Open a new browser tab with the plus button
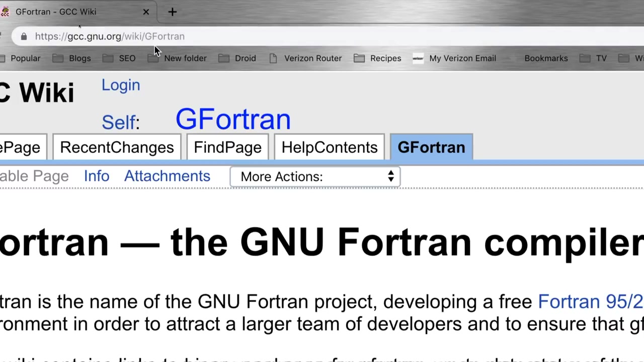This screenshot has width=644, height=362. pos(172,12)
